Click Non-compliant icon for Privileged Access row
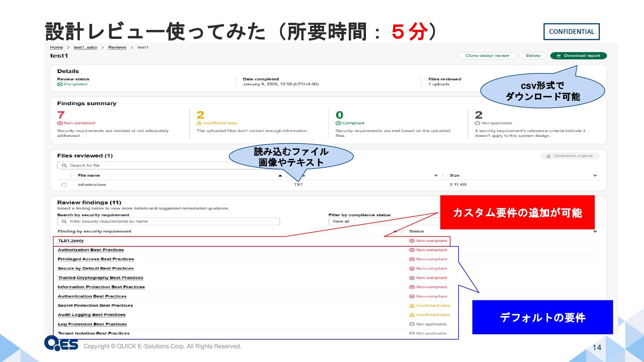644x362 pixels. [x=412, y=259]
